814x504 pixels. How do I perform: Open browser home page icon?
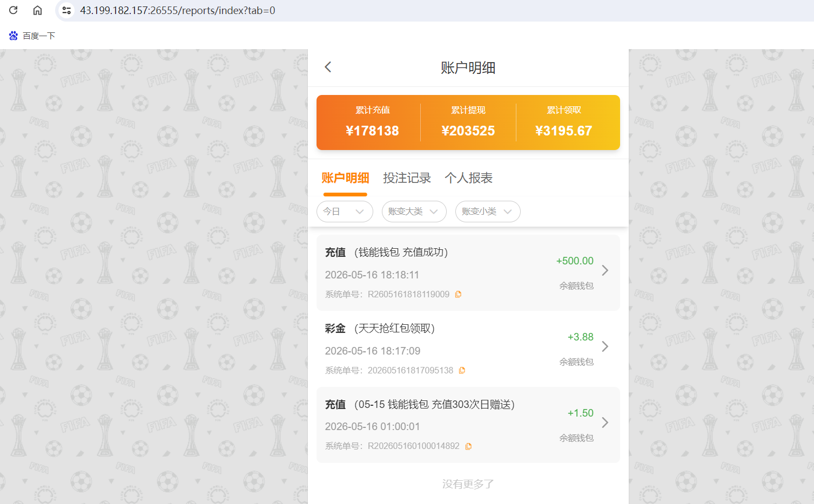click(37, 10)
